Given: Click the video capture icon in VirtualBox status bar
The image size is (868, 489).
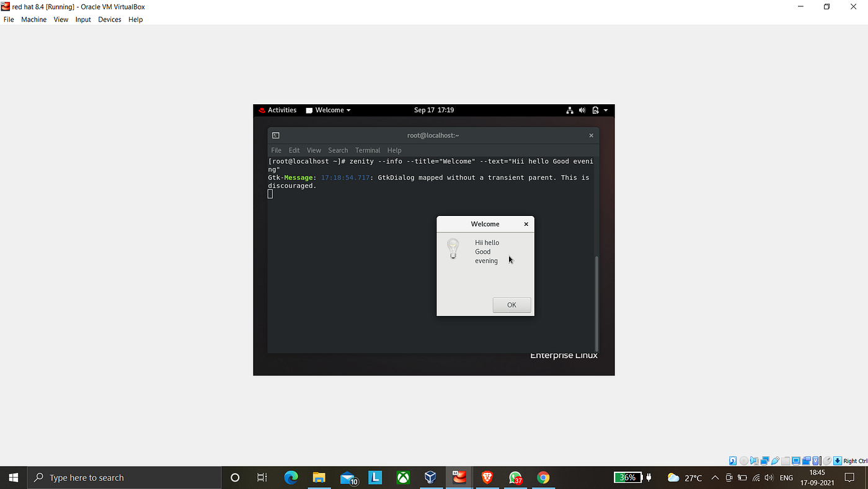Looking at the screenshot, I should point(806,460).
